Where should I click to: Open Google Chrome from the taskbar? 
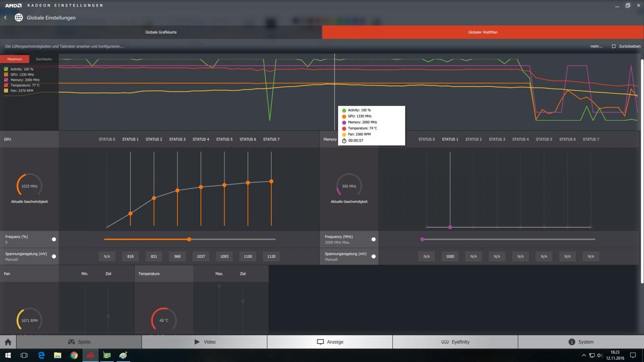(74, 355)
